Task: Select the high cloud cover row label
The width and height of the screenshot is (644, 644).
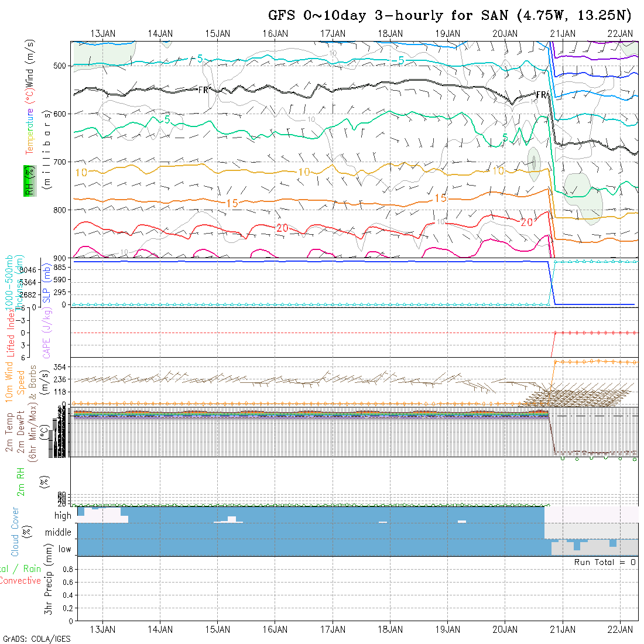Action: (63, 516)
